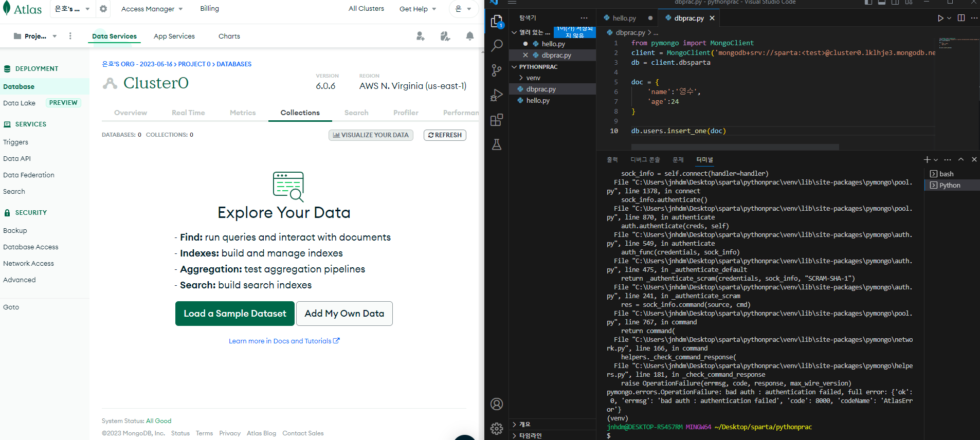Screen dimensions: 980x440
Task: Invite a user to the Atlas project
Action: click(421, 36)
